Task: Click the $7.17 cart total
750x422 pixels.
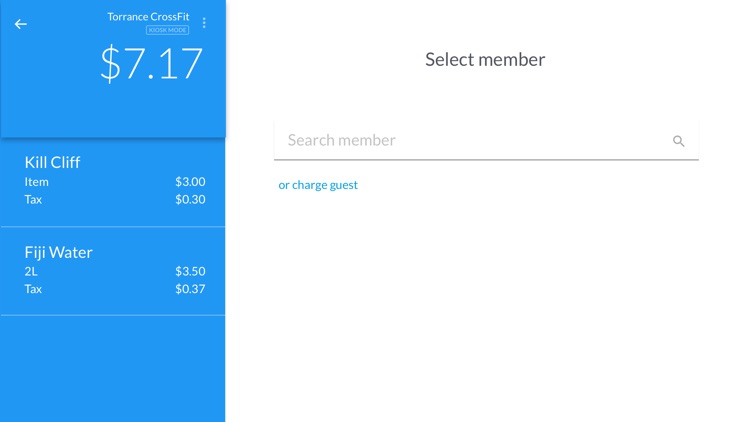Action: [151, 63]
